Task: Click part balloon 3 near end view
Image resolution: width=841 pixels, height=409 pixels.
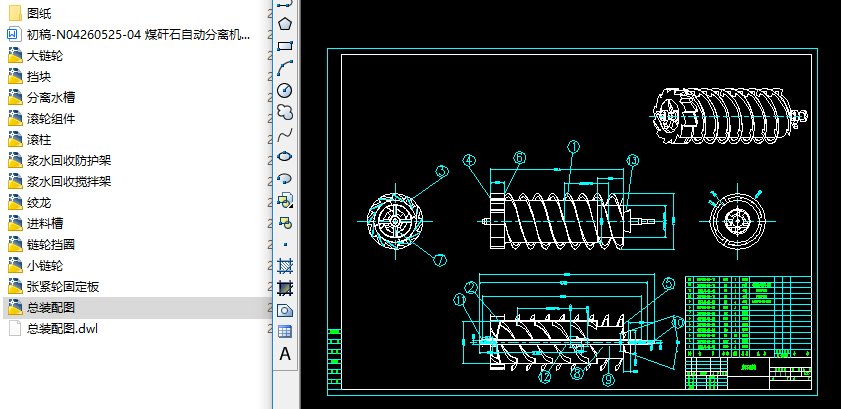Action: coord(441,172)
